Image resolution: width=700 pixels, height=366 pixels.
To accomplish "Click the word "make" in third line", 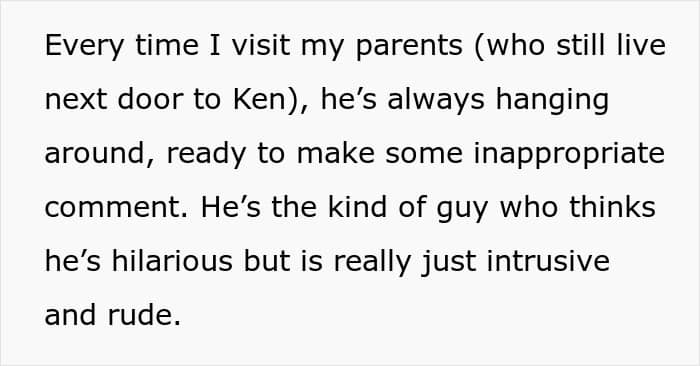I will (x=336, y=153).
